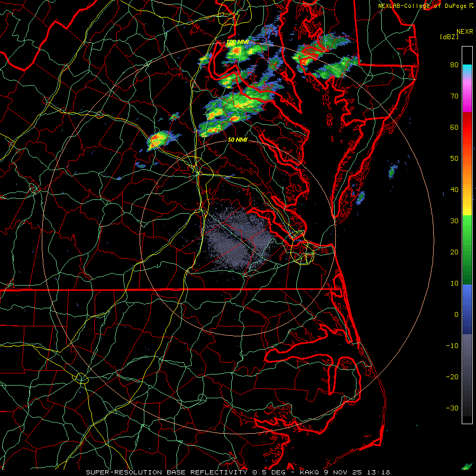The height and width of the screenshot is (476, 476).
Task: Click the SUPER-RESOLUTION BASE REFLECTIVITY caption
Action: (x=167, y=472)
